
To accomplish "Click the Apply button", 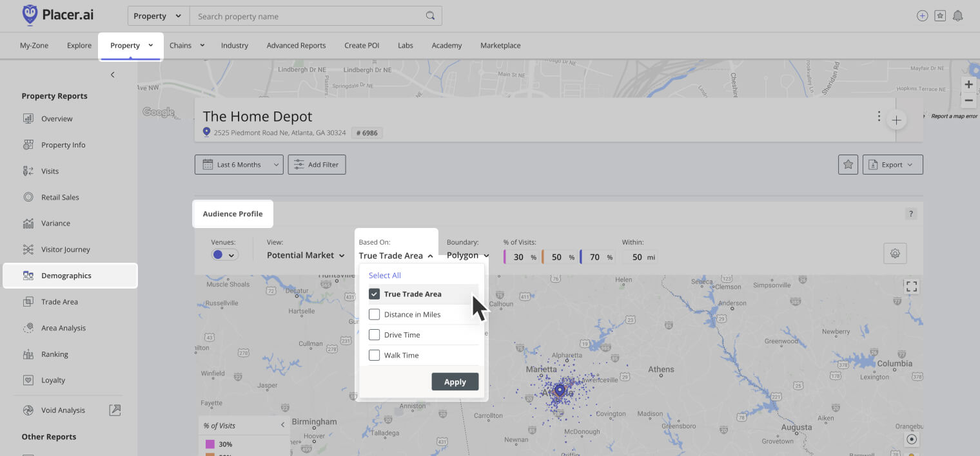I will (455, 382).
